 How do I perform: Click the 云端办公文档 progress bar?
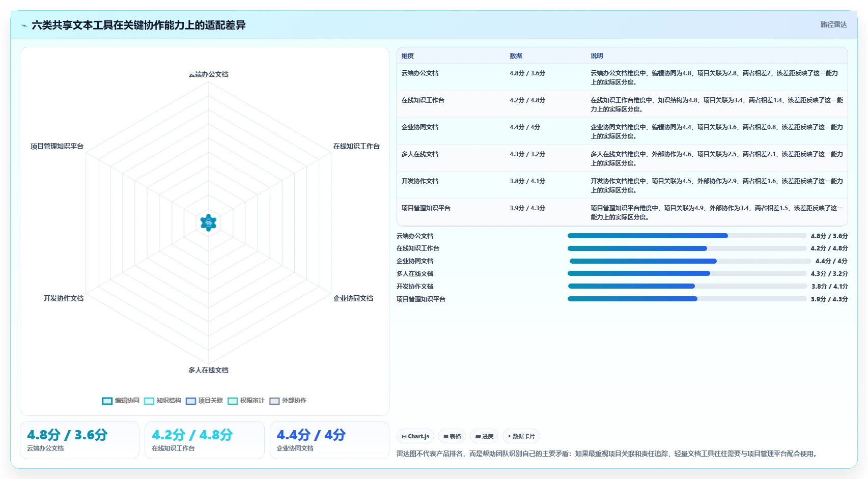[687, 236]
